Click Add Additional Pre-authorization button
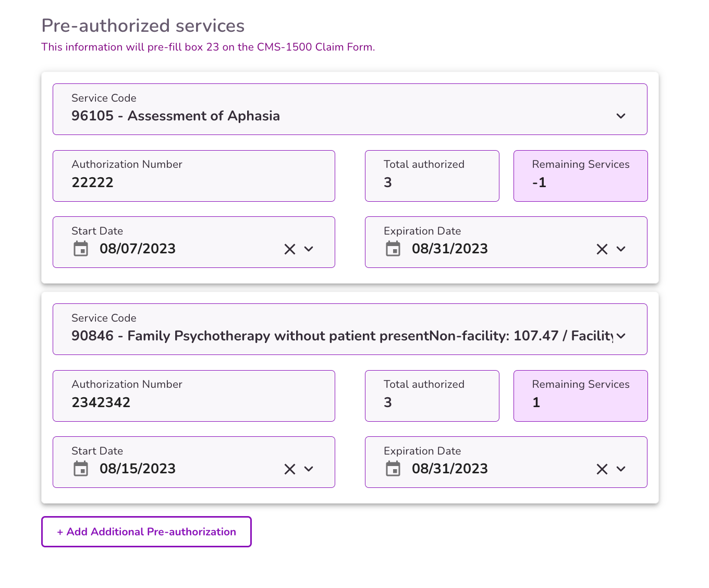 (x=146, y=532)
